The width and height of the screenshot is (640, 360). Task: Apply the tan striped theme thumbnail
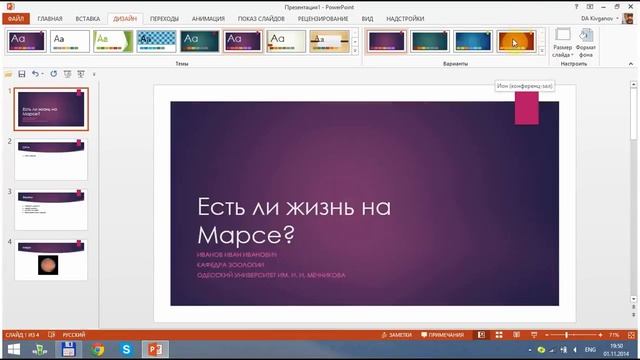[329, 41]
